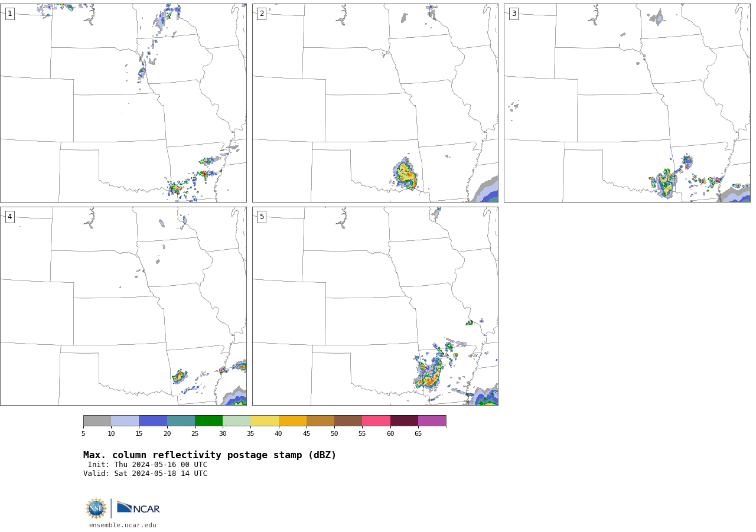This screenshot has height=532, width=756.
Task: Click the colorbar tick label 5
Action: tap(83, 434)
